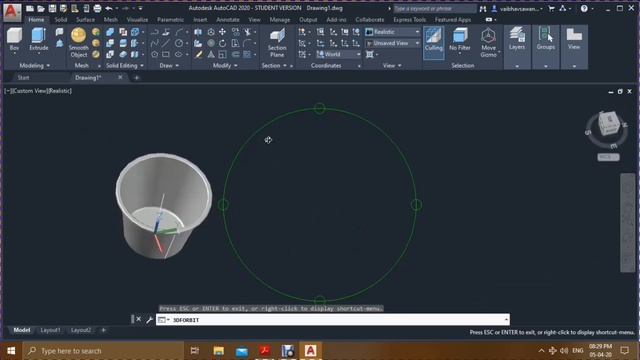Viewport: 640px width, 360px height.
Task: Click the Undo arrow in quick access
Action: click(x=109, y=8)
